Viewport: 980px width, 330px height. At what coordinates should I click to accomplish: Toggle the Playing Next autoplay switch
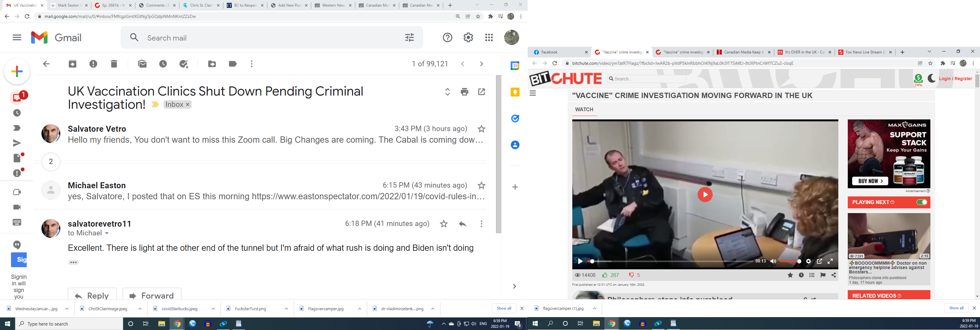pyautogui.click(x=921, y=202)
